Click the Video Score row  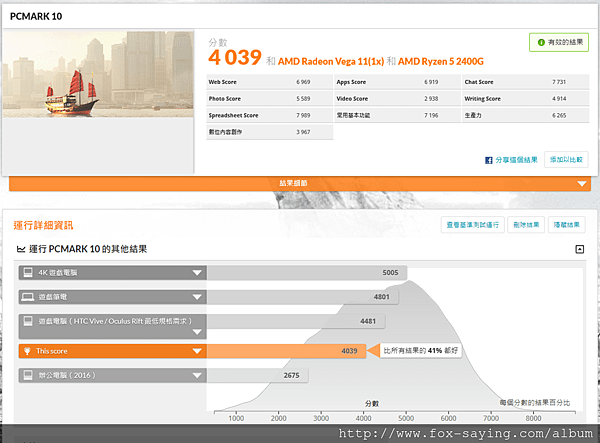(x=397, y=99)
